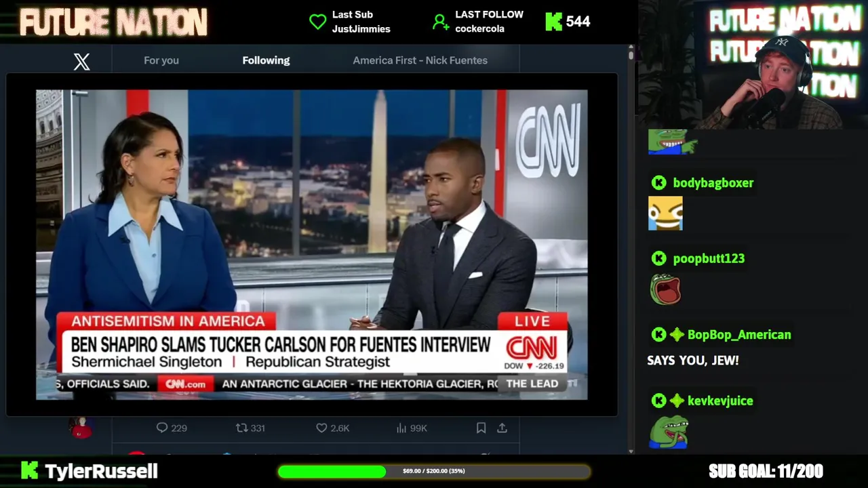Click the reply icon with 229 comments
Image resolution: width=868 pixels, height=488 pixels.
[162, 428]
